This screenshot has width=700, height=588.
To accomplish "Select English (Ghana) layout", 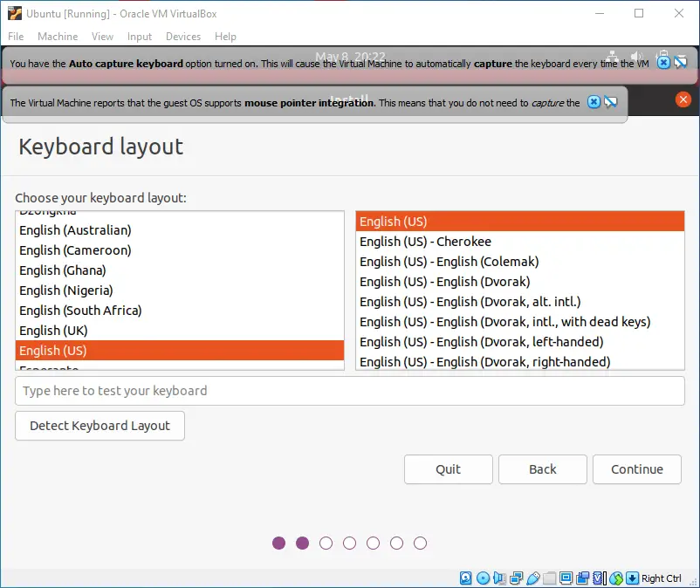I will (x=180, y=270).
